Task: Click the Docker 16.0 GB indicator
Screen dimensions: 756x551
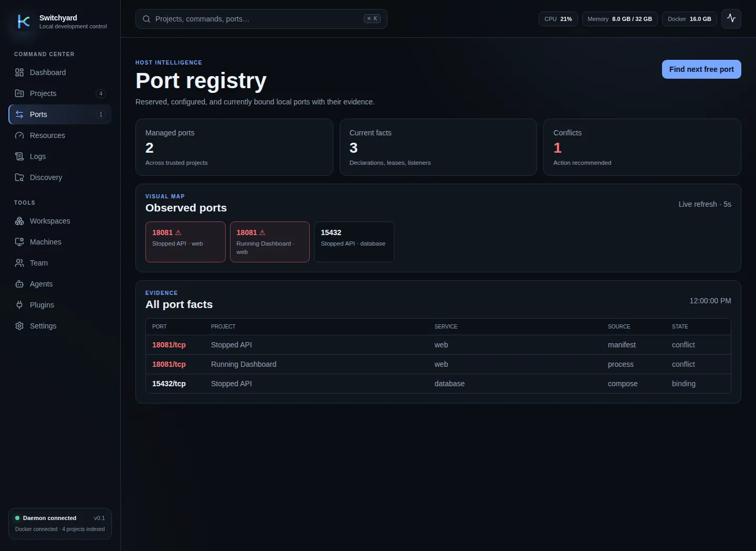Action: click(x=689, y=19)
